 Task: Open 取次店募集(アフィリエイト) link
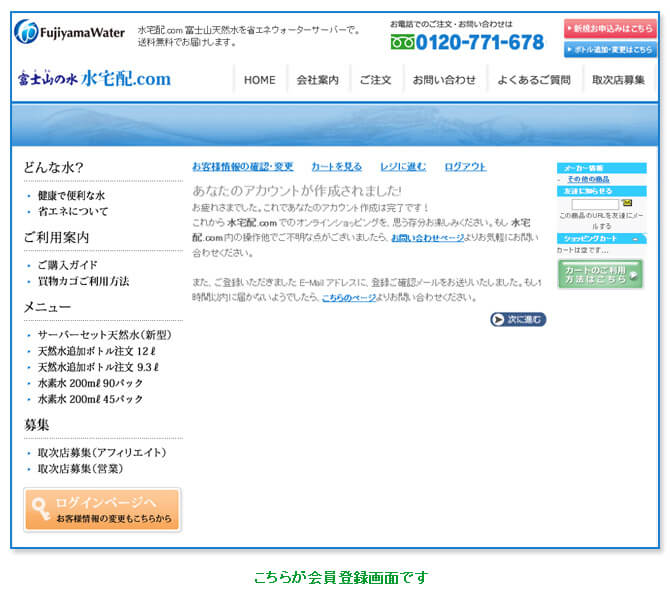coord(102,453)
